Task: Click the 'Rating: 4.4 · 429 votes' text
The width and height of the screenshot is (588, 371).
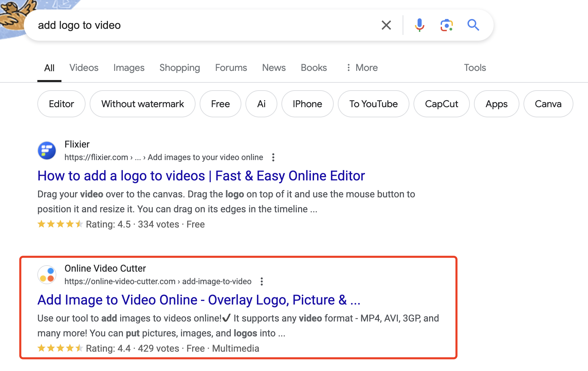Action: (132, 349)
